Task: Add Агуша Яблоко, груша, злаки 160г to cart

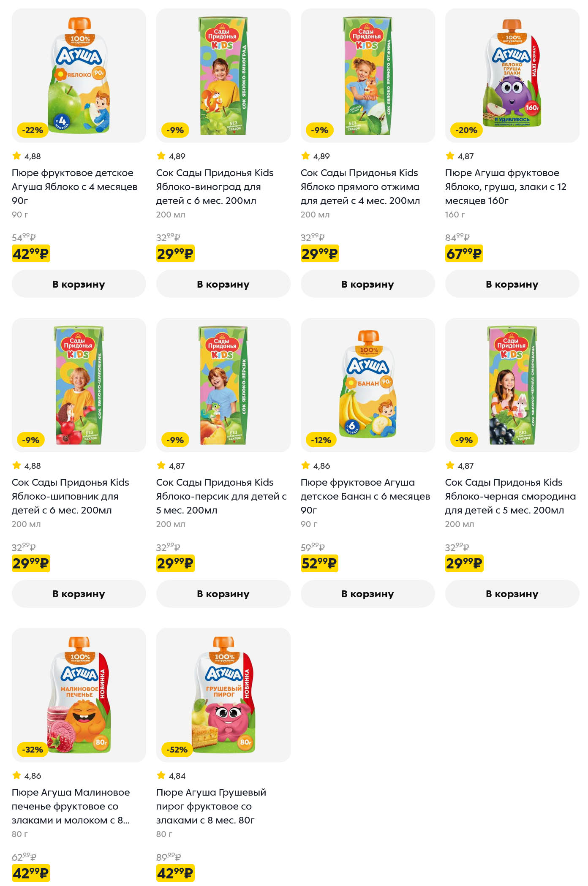Action: pos(512,284)
